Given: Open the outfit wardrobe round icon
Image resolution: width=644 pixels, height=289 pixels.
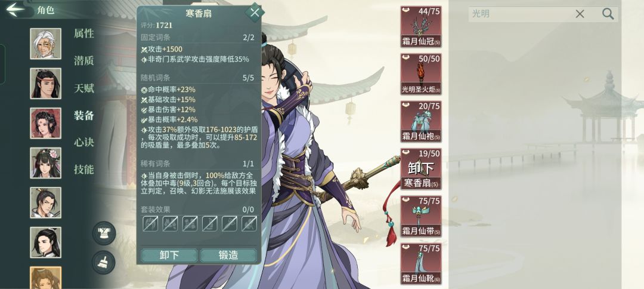Looking at the screenshot, I should pyautogui.click(x=104, y=233).
